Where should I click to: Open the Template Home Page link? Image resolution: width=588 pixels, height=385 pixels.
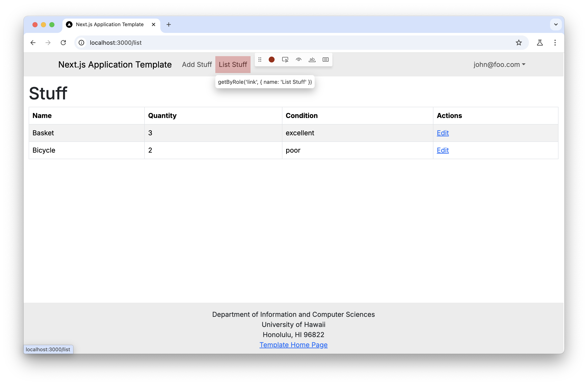(293, 345)
